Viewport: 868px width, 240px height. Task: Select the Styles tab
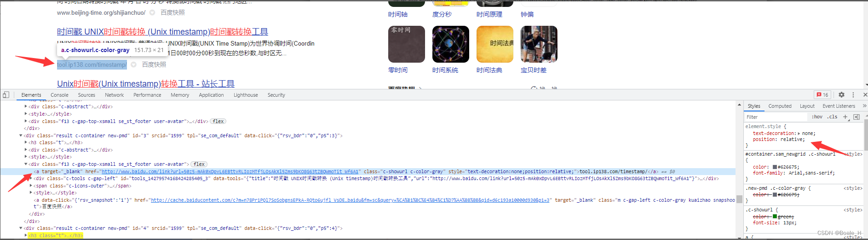tap(753, 106)
